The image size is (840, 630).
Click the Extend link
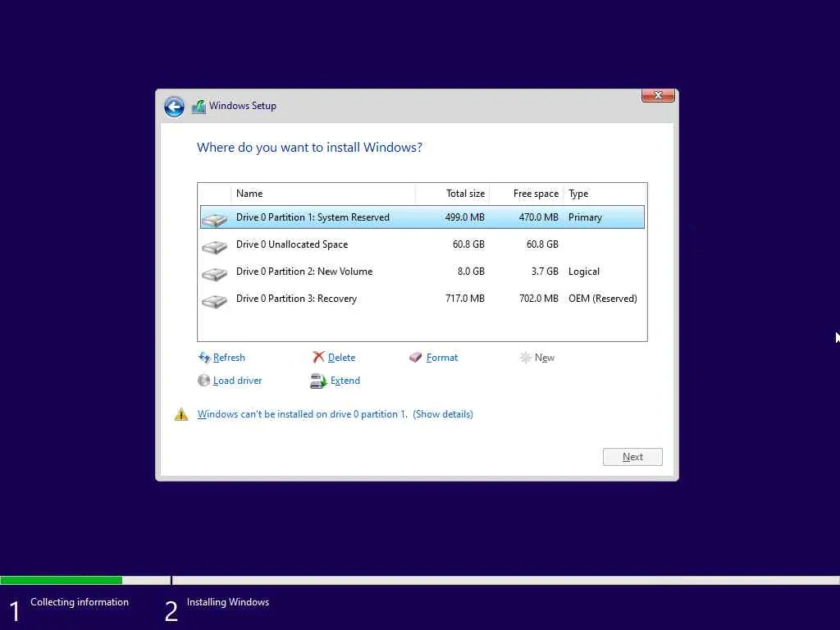click(345, 381)
